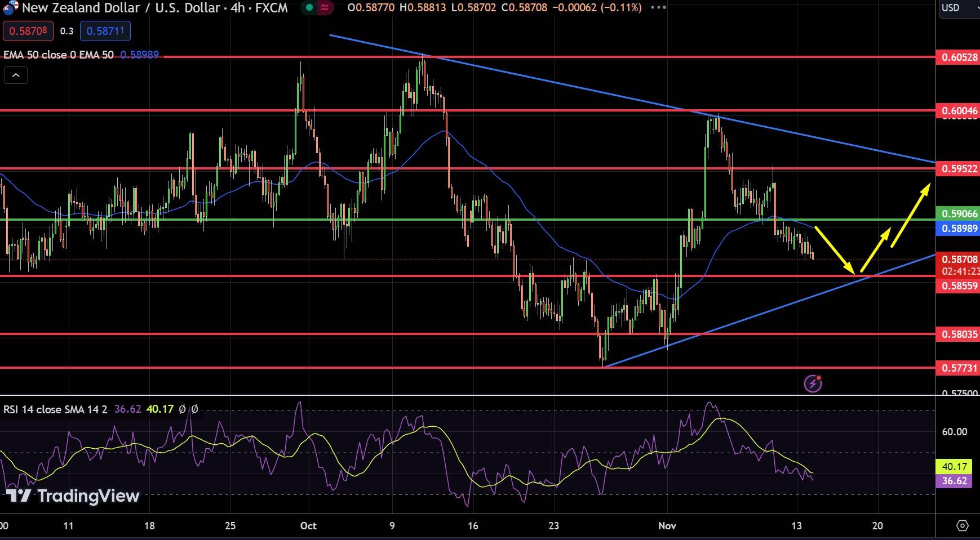The width and height of the screenshot is (980, 540).
Task: Select the RSI 14 close SMA legend
Action: [x=55, y=409]
